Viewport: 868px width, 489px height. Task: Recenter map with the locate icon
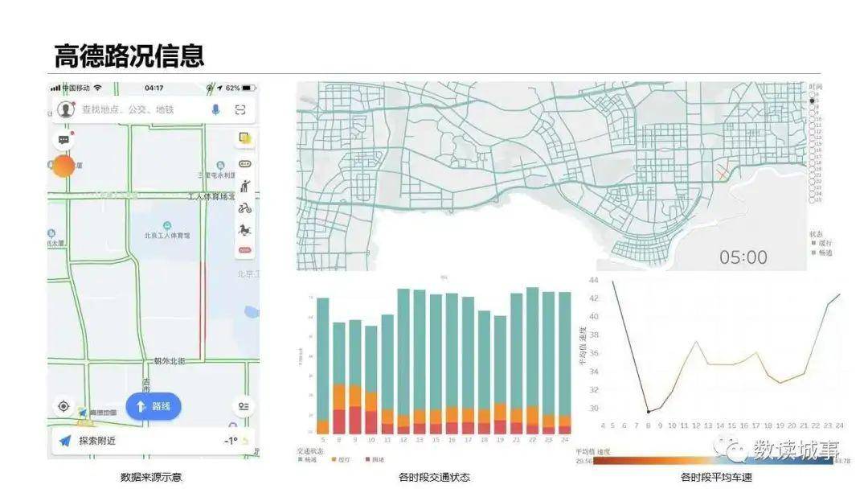pos(63,406)
